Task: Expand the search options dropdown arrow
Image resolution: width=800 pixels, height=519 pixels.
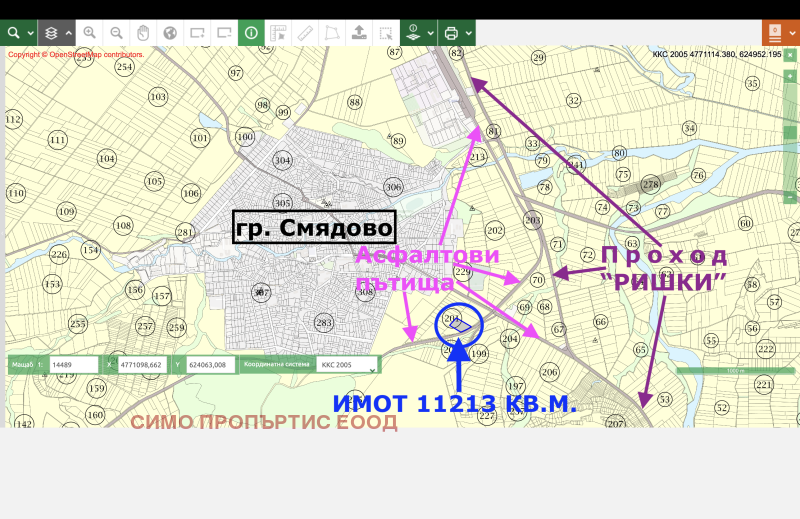Action: (x=31, y=32)
